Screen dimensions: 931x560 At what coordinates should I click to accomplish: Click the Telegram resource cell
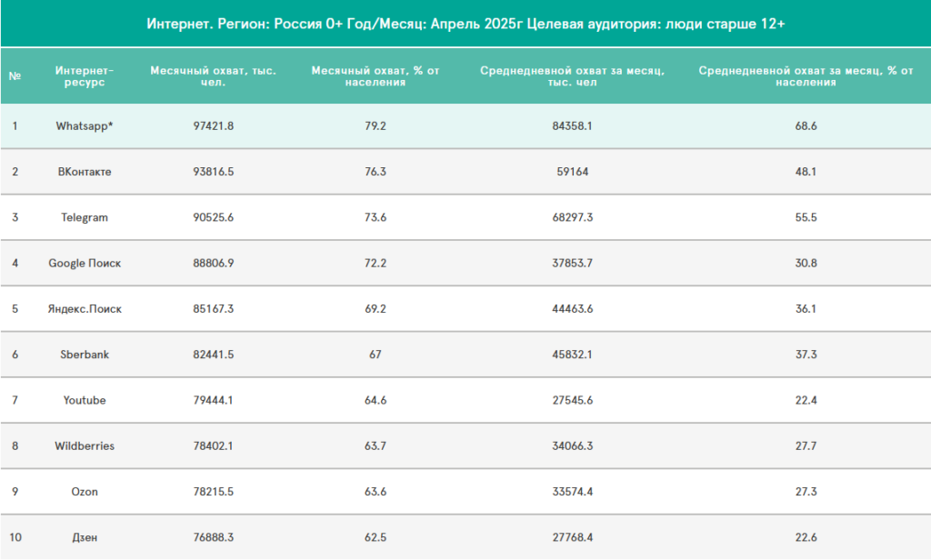coord(85,217)
